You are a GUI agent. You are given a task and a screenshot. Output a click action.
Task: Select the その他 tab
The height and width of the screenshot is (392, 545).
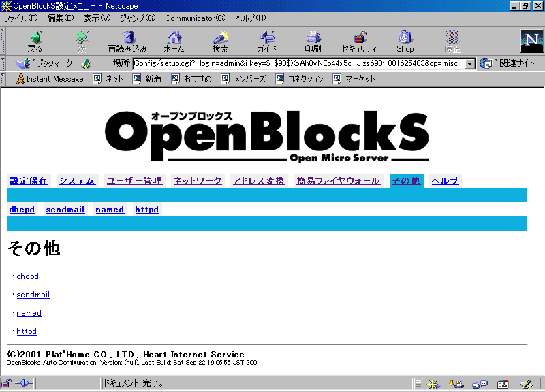click(x=406, y=181)
